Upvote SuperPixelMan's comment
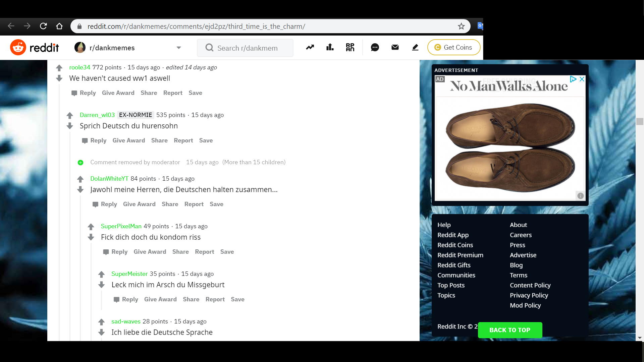The width and height of the screenshot is (644, 362). (91, 227)
